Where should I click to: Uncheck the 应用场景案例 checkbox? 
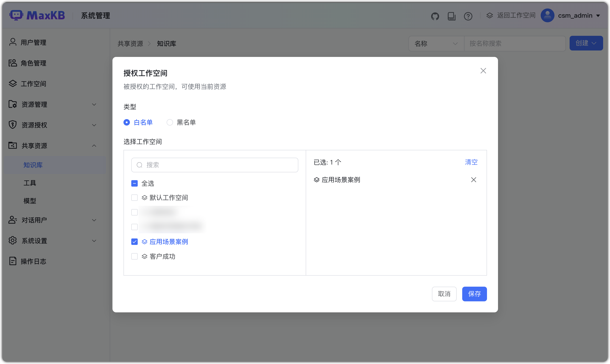click(x=134, y=242)
